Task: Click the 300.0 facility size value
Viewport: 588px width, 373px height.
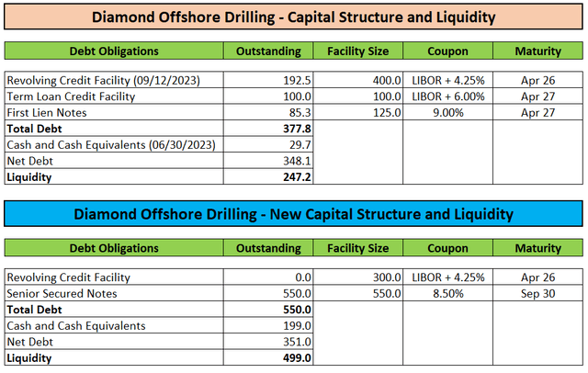Action: pyautogui.click(x=387, y=277)
